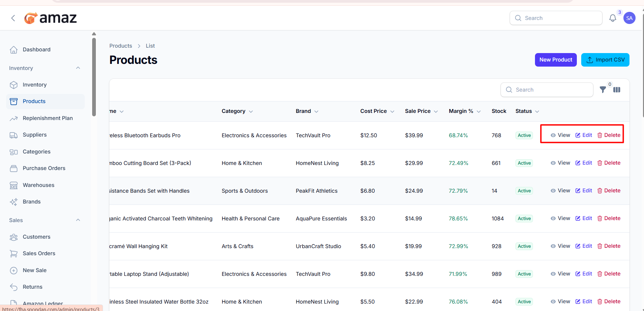View the Bamboo Cutting Board Set product
This screenshot has height=311, width=644.
(x=560, y=163)
